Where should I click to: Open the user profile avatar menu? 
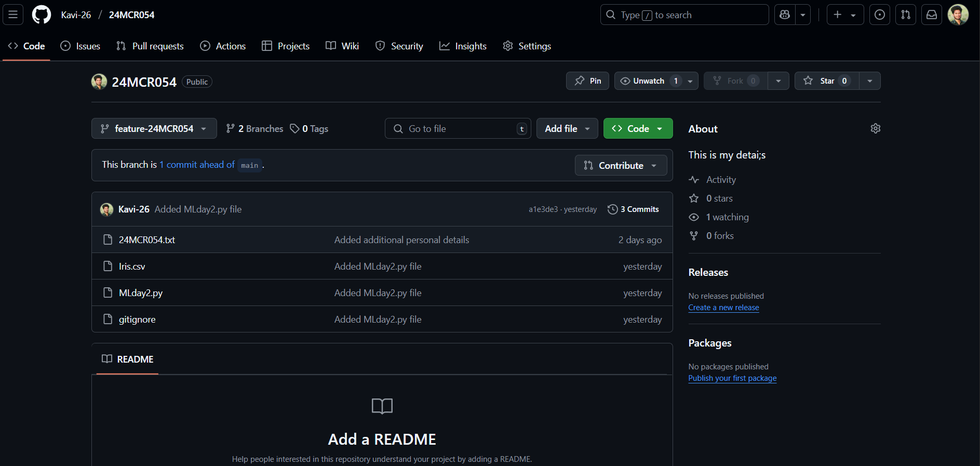tap(958, 15)
